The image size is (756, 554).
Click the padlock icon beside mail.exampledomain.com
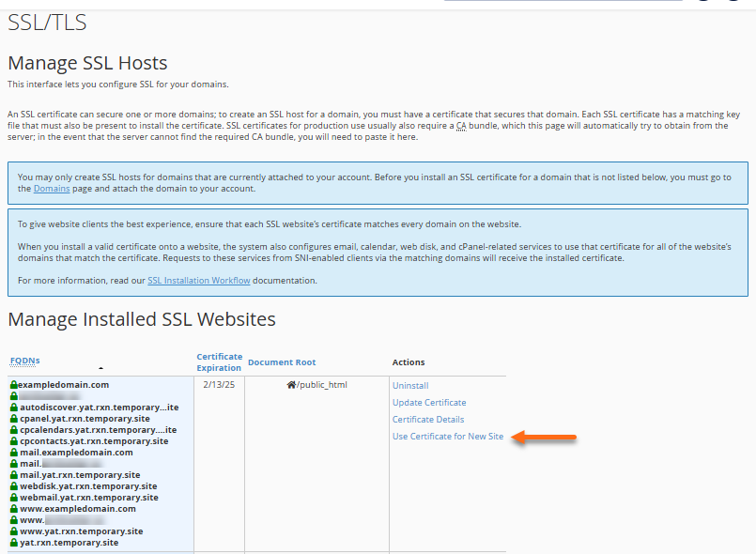[12, 453]
